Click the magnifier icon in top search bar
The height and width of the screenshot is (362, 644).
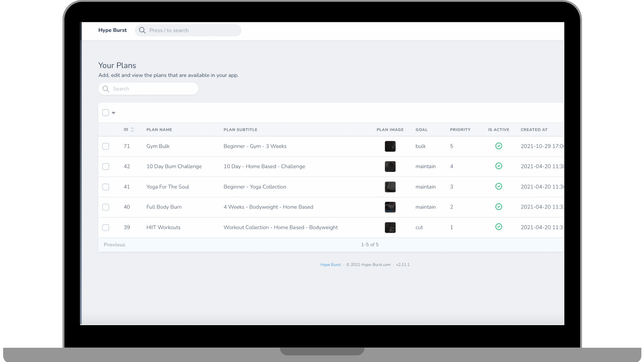[142, 30]
